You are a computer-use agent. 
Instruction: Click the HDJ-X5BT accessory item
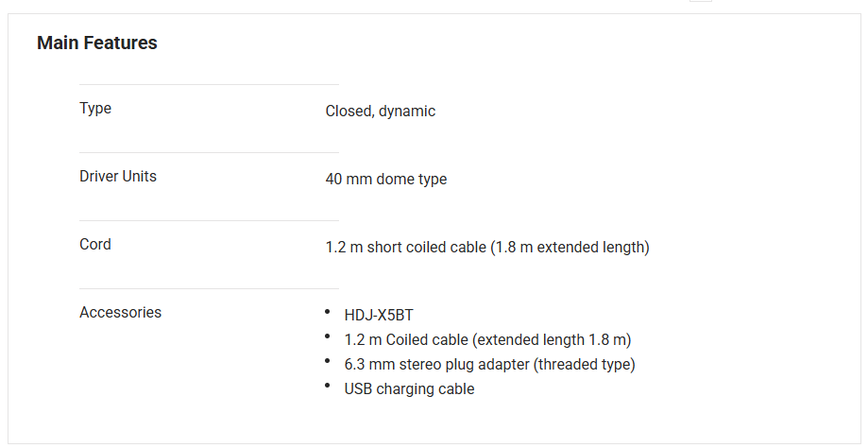click(379, 316)
